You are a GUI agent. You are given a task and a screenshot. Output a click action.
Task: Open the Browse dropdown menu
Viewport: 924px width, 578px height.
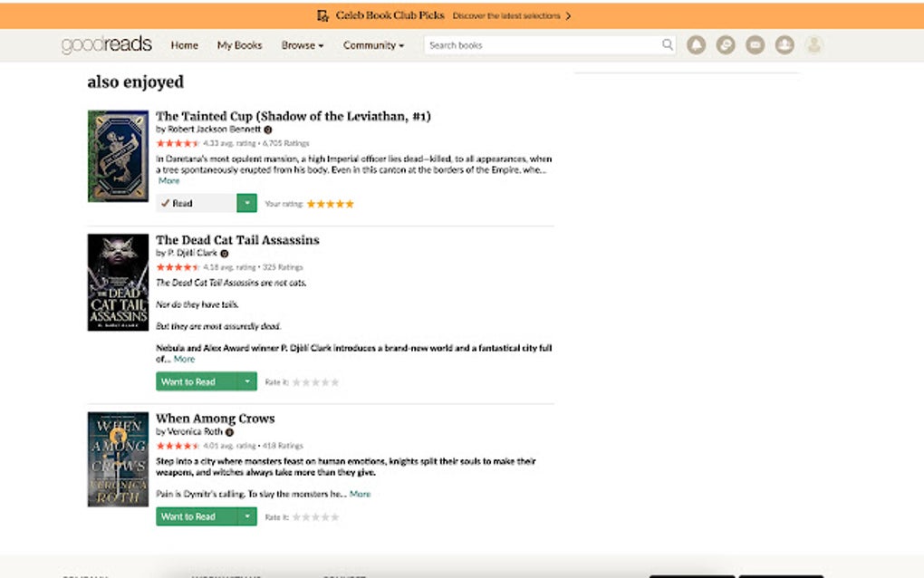click(x=302, y=44)
